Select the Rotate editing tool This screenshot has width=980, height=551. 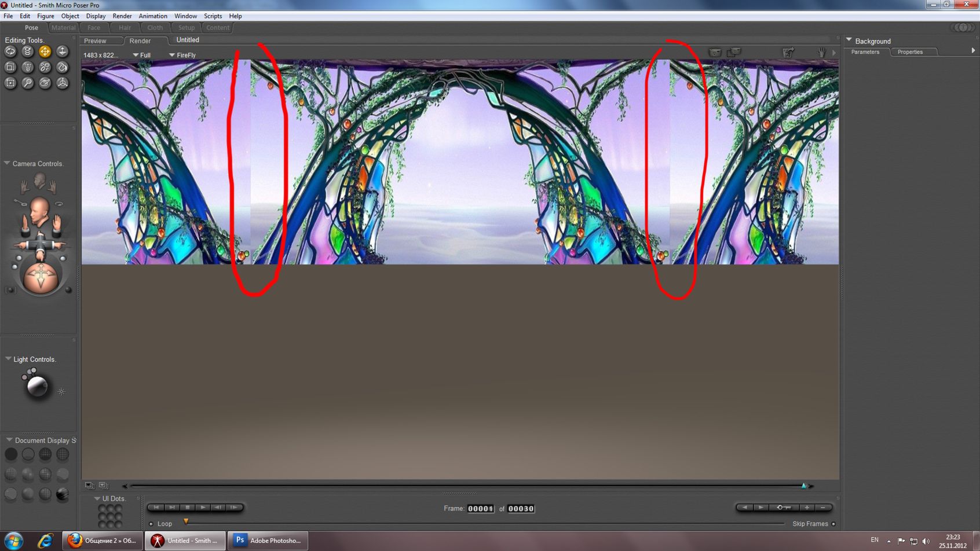tap(10, 52)
